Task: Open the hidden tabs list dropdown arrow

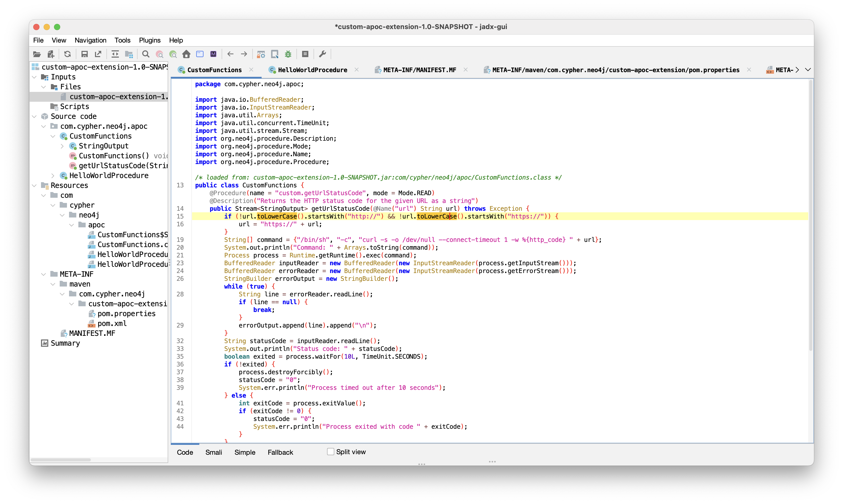Action: pos(808,70)
